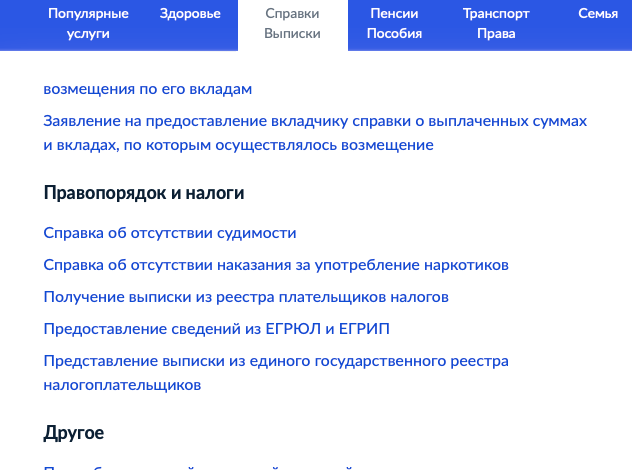The height and width of the screenshot is (470, 632).
Task: Open 'Справка об отсутствии судимости' link
Action: 170,233
